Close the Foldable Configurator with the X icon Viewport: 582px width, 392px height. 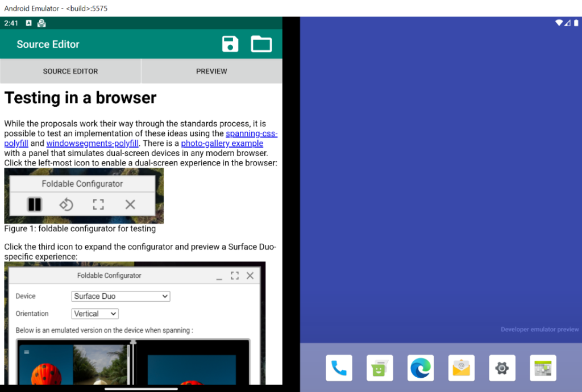130,204
